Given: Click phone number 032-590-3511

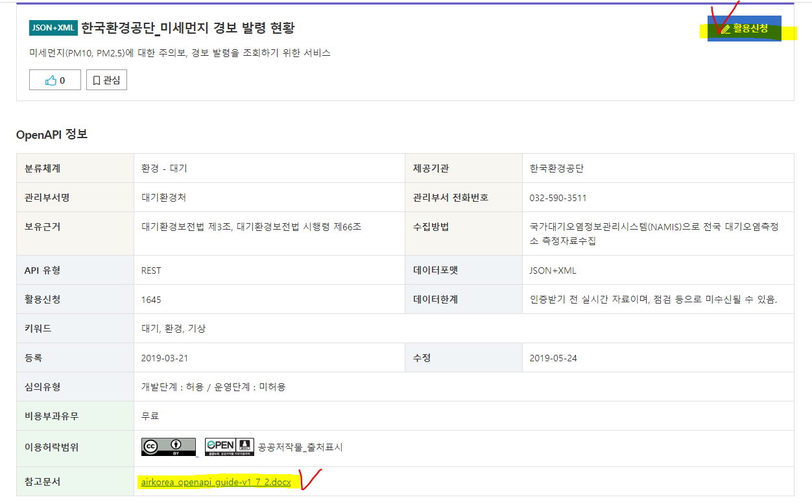Looking at the screenshot, I should [558, 197].
